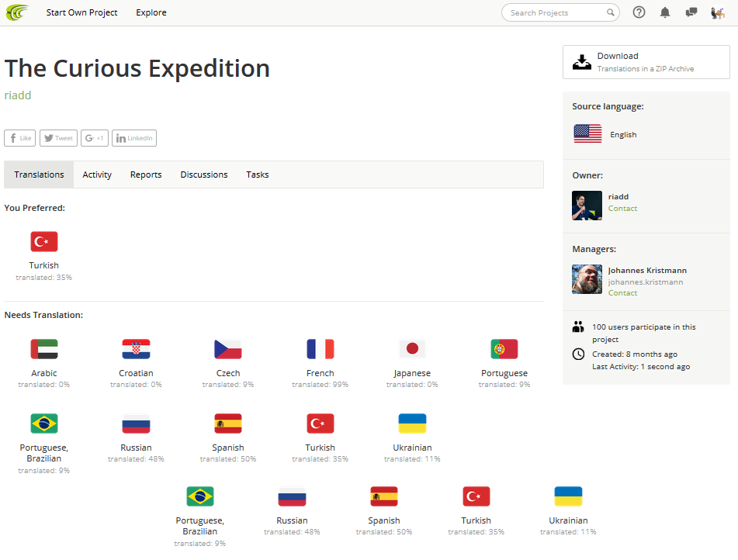This screenshot has width=738, height=560.
Task: Click the clock icon beside Created date
Action: click(578, 354)
